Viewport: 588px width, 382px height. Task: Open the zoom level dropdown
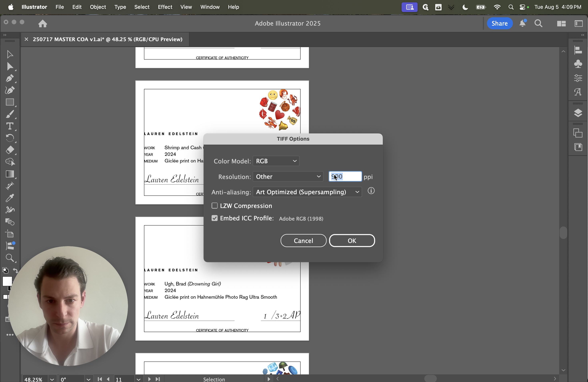(x=52, y=379)
